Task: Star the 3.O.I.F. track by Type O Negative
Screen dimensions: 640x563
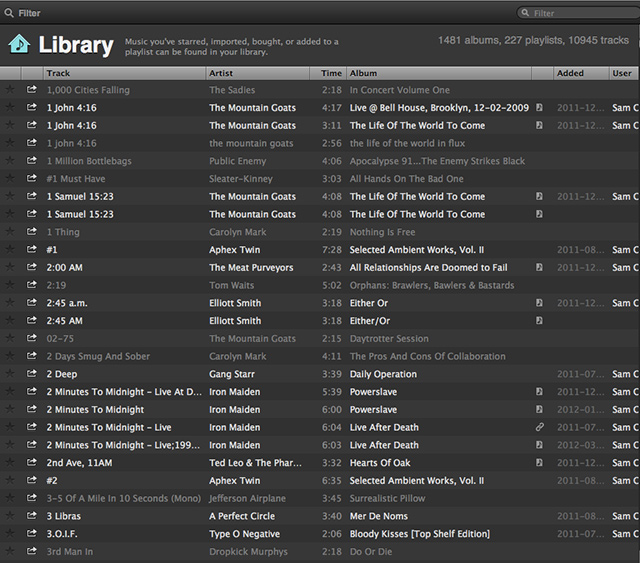Action: 11,534
